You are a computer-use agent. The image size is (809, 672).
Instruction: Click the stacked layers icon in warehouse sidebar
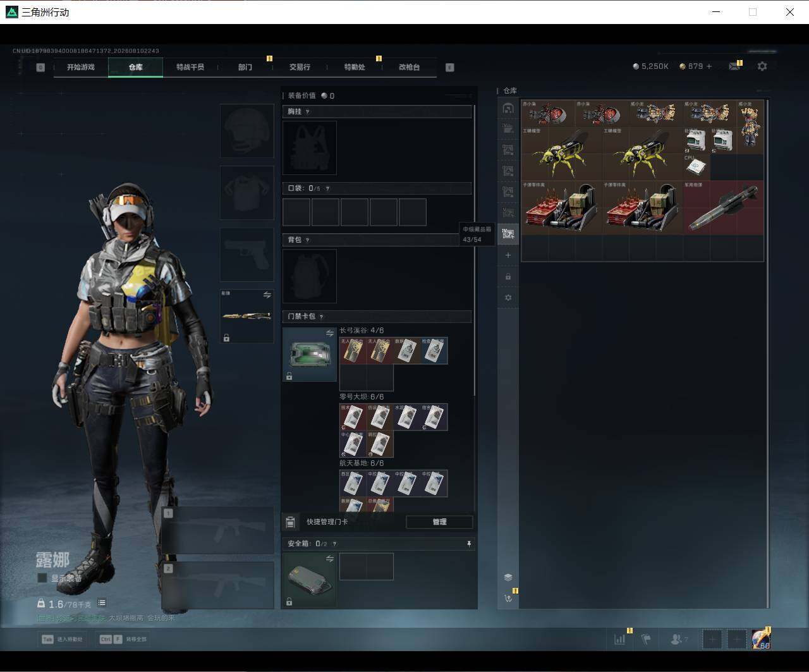508,577
